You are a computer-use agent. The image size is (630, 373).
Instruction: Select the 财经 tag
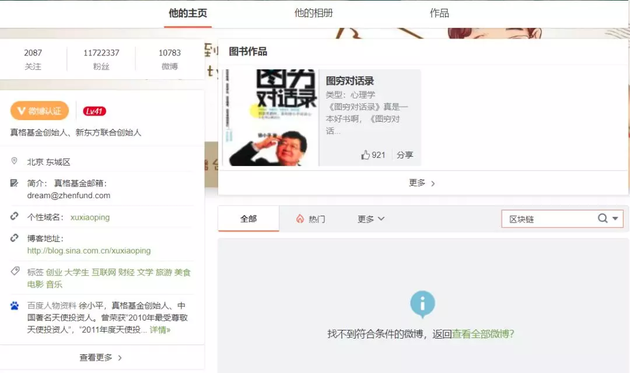[126, 273]
